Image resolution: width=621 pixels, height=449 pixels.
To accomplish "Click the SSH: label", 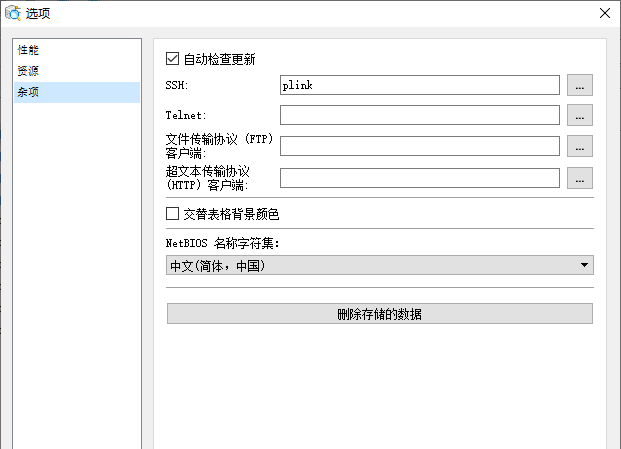I will 177,85.
